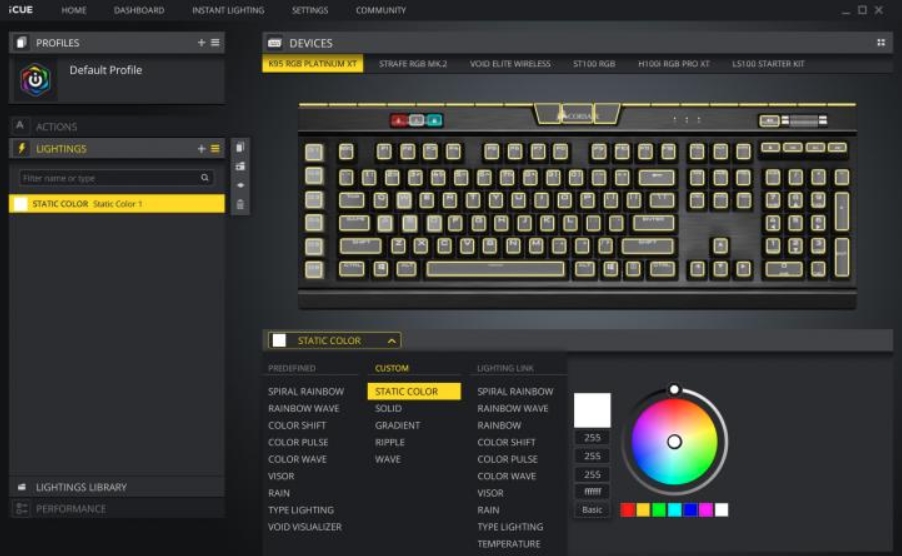Add a new profile with plus icon
Screen dimensions: 902x556
pos(201,43)
